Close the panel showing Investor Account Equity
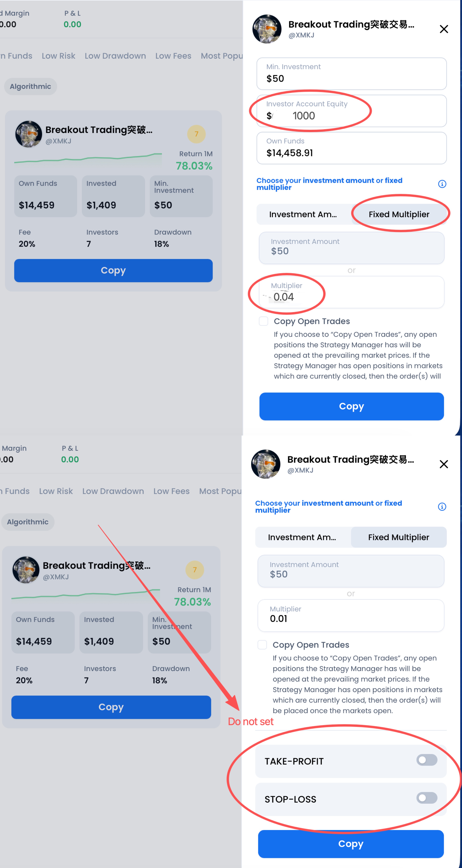Screen dimensions: 462x868 444,29
